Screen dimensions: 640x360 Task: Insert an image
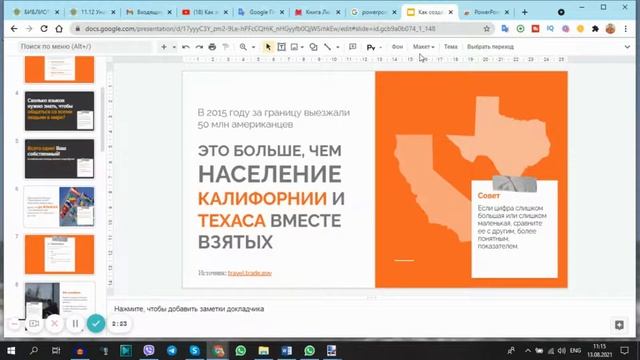[294, 47]
